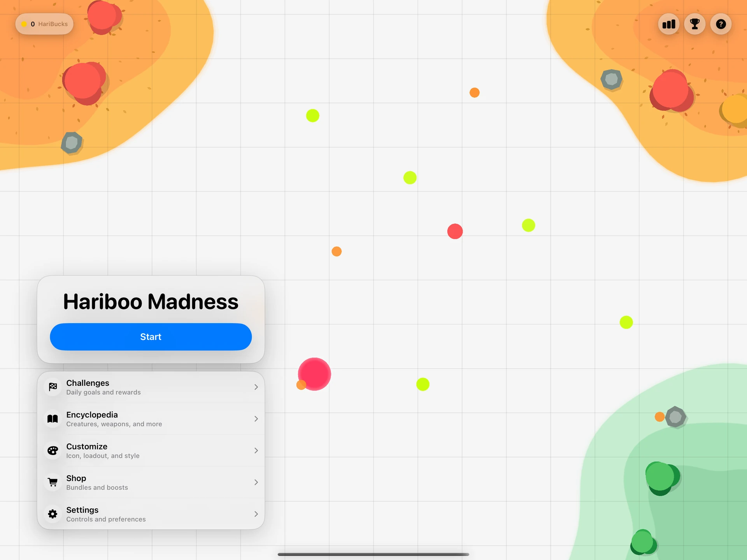Image resolution: width=747 pixels, height=560 pixels.
Task: Click the paint palette Customize icon
Action: [x=53, y=450]
